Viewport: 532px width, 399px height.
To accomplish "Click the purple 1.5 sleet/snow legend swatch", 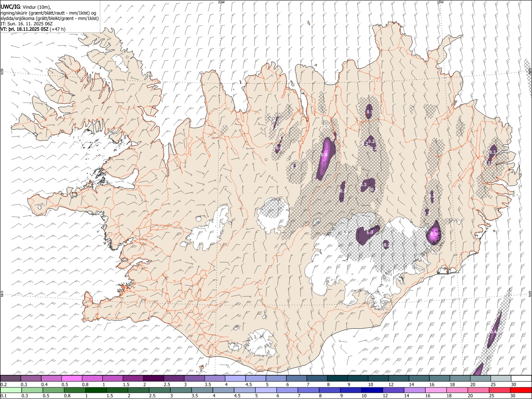I will coord(133,378).
